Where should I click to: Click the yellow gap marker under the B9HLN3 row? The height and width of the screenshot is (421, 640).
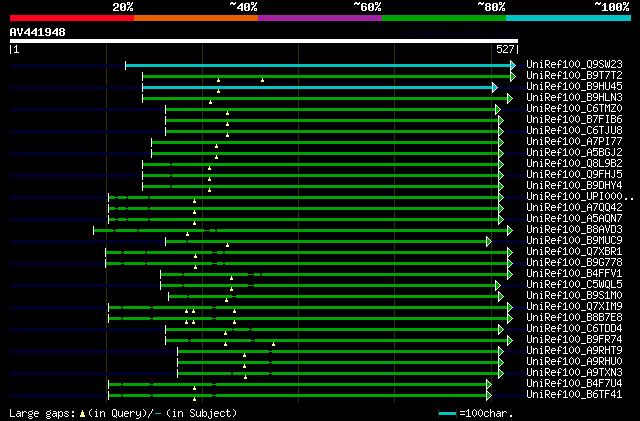tap(210, 102)
